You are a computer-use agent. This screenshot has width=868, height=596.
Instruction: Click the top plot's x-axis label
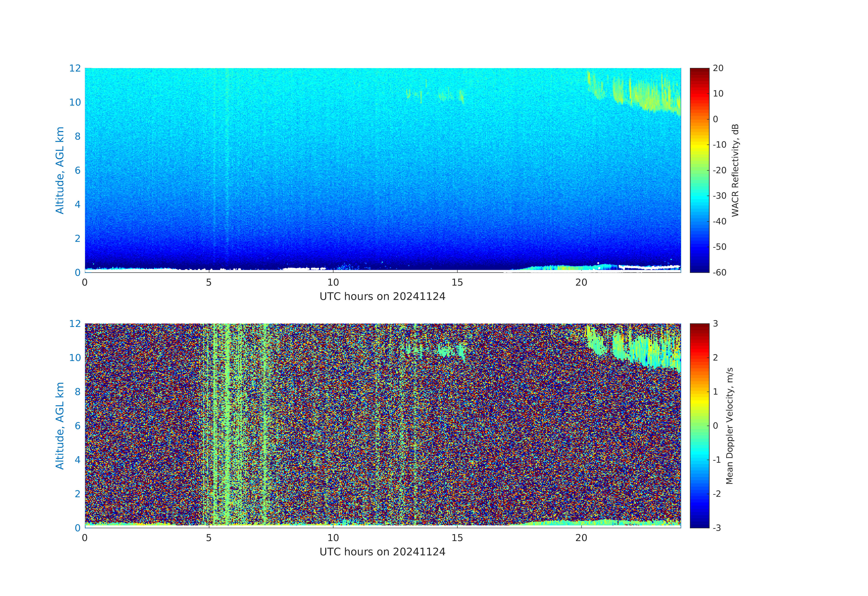[382, 297]
